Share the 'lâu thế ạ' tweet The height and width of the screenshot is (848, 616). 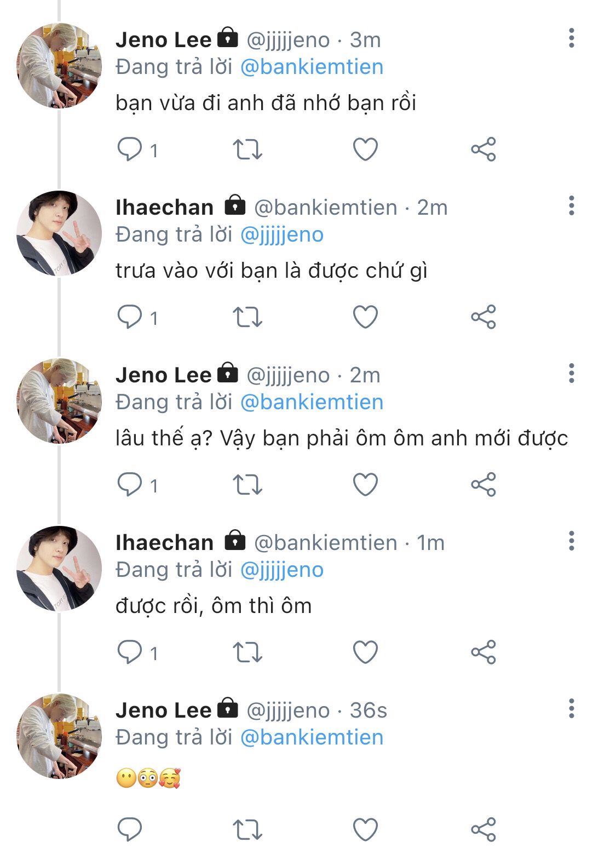pos(483,485)
